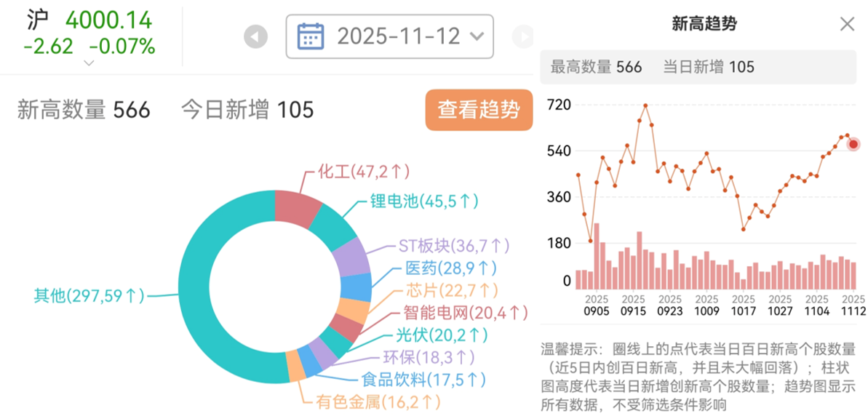868x416 pixels.
Task: Click the peak point near 720 on trend
Action: (645, 105)
